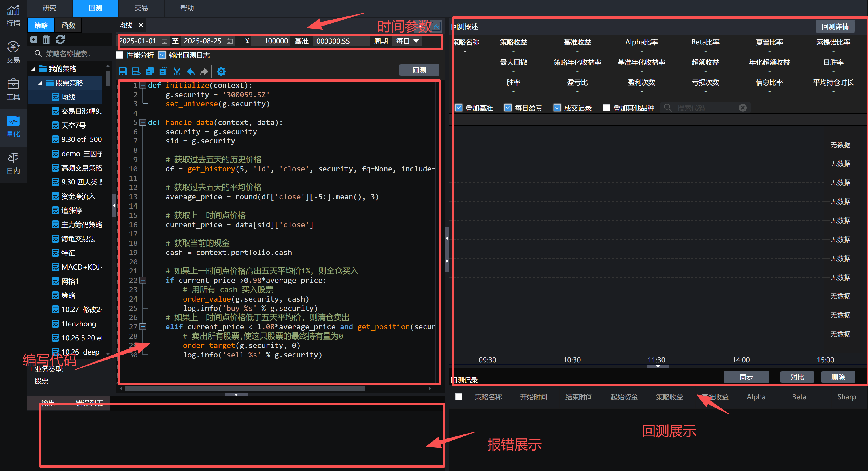The image size is (868, 471).
Task: Click the cut scissors icon
Action: 177,71
